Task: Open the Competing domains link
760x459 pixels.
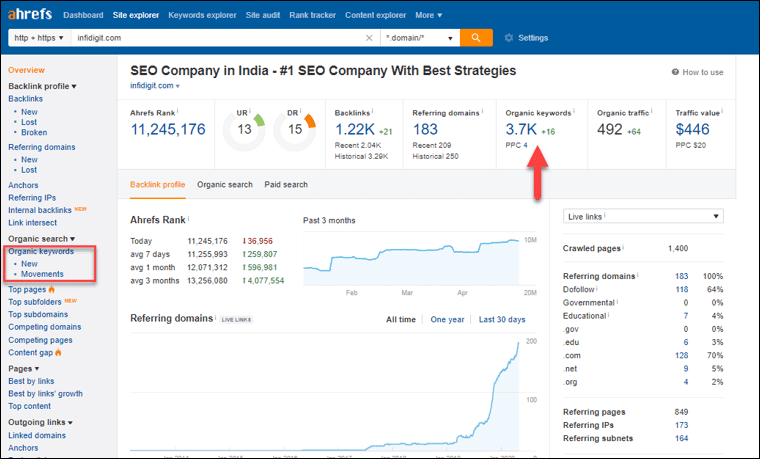Action: click(x=45, y=327)
